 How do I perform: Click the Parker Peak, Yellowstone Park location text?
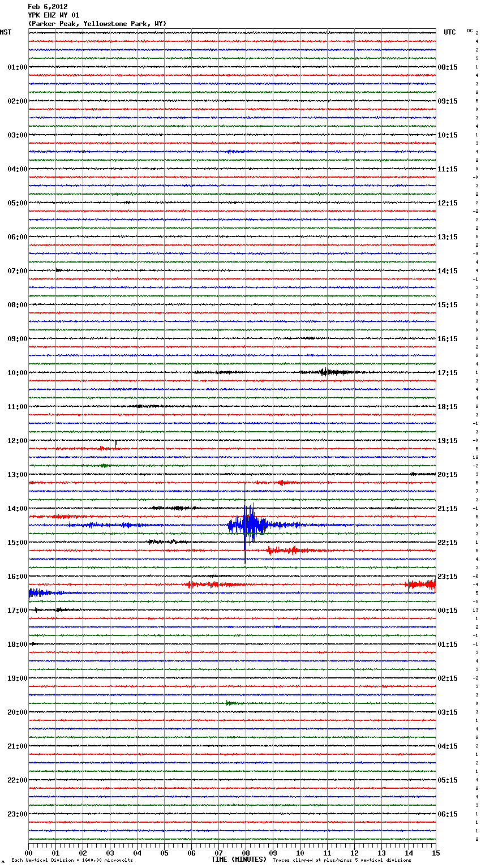tap(97, 24)
